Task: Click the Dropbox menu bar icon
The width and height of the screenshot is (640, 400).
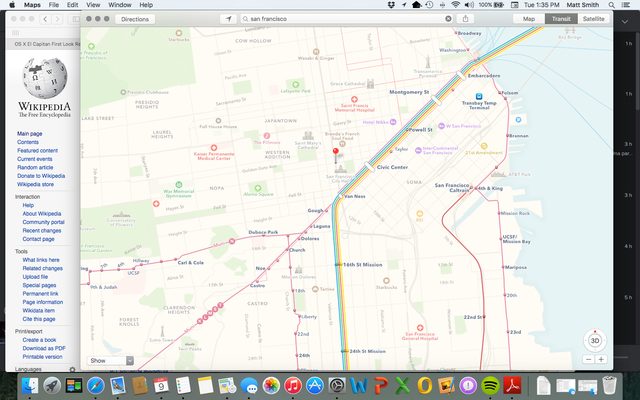Action: (391, 5)
